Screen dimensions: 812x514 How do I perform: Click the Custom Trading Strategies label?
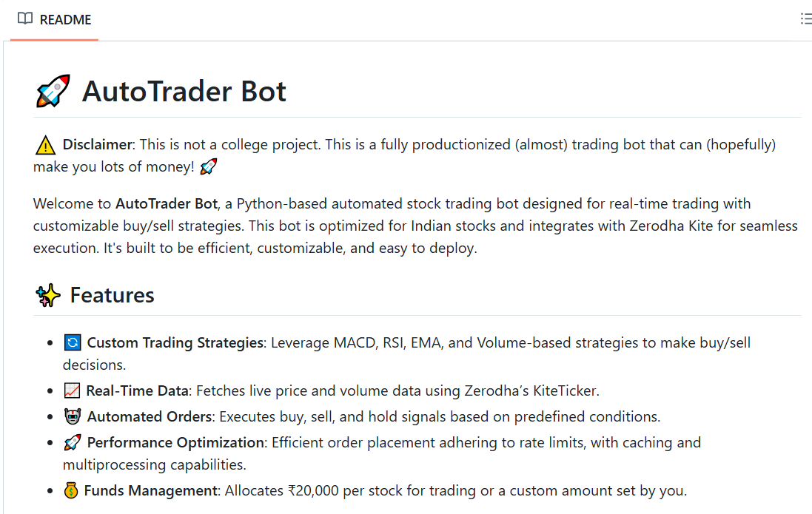pos(174,342)
